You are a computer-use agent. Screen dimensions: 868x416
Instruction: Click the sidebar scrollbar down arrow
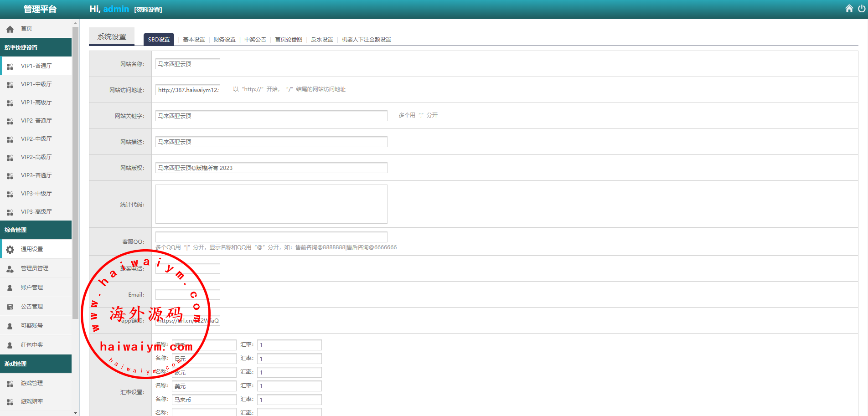75,413
